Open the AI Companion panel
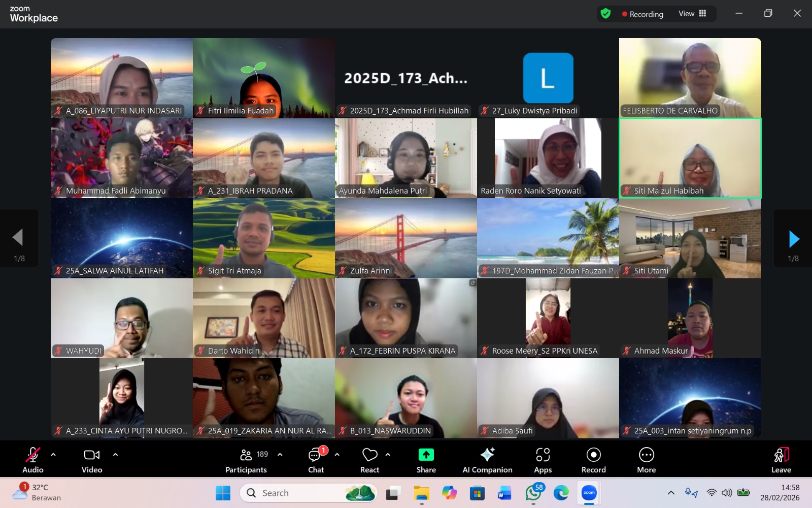 pos(487,460)
